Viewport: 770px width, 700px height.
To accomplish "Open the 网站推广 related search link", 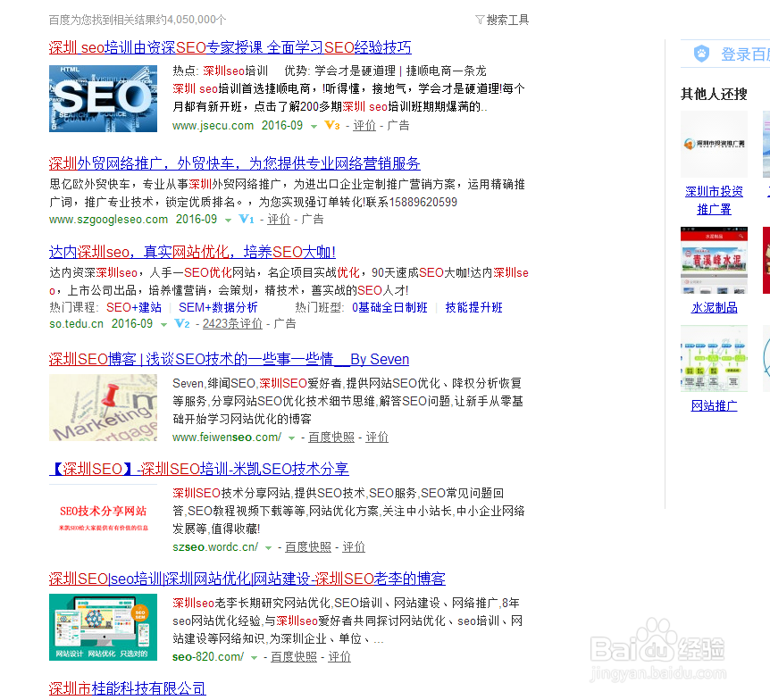I will (x=714, y=406).
